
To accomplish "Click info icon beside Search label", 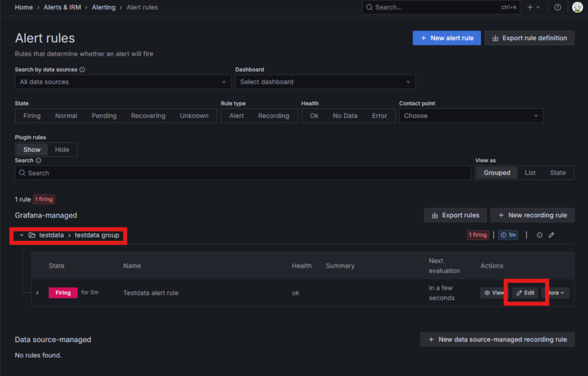I will tap(38, 160).
